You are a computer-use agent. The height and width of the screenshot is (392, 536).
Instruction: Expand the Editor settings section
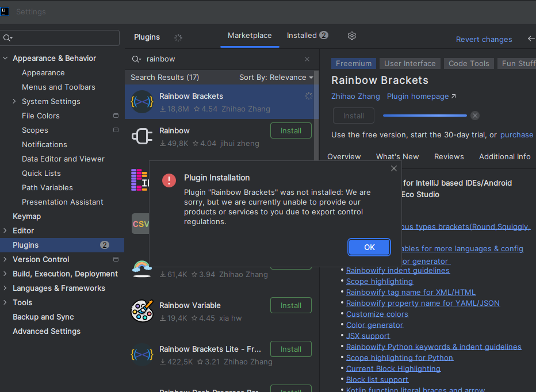click(x=5, y=230)
